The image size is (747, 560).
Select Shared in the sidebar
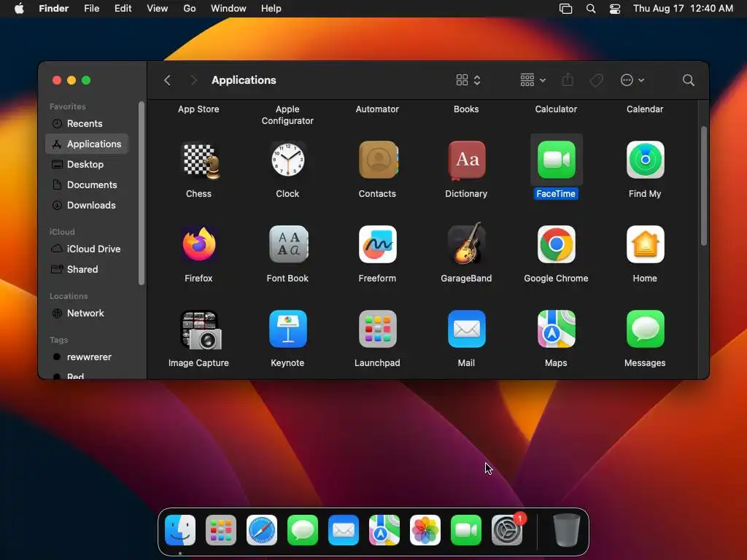click(x=87, y=270)
